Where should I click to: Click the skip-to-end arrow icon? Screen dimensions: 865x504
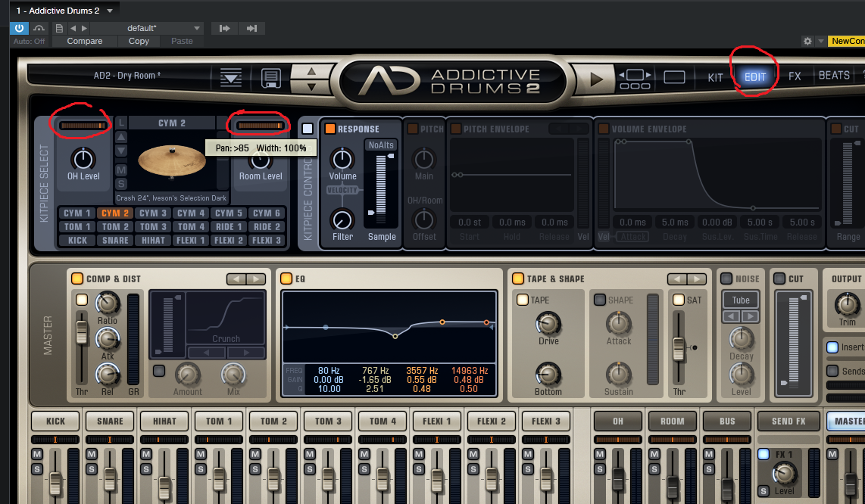(251, 28)
